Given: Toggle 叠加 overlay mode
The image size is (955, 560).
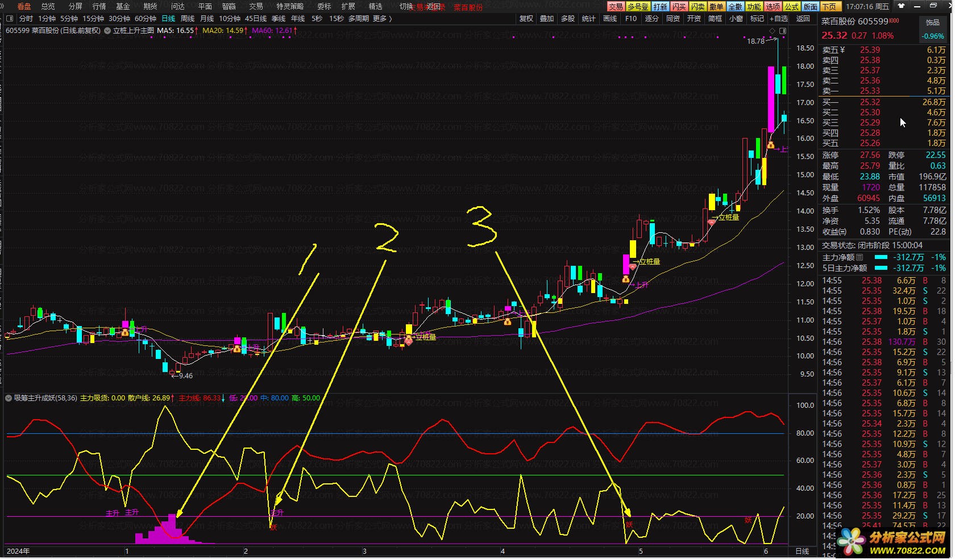Looking at the screenshot, I should (x=547, y=19).
